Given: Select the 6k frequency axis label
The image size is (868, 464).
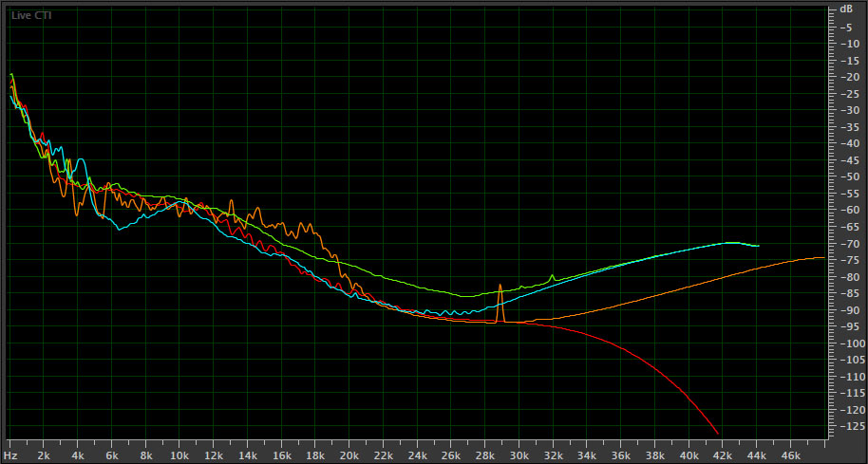Looking at the screenshot, I should pyautogui.click(x=112, y=456).
